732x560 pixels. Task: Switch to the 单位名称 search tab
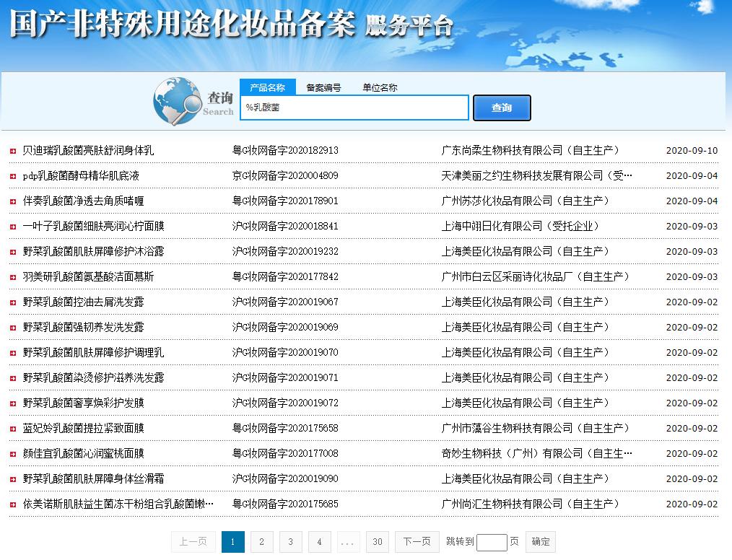pyautogui.click(x=380, y=88)
